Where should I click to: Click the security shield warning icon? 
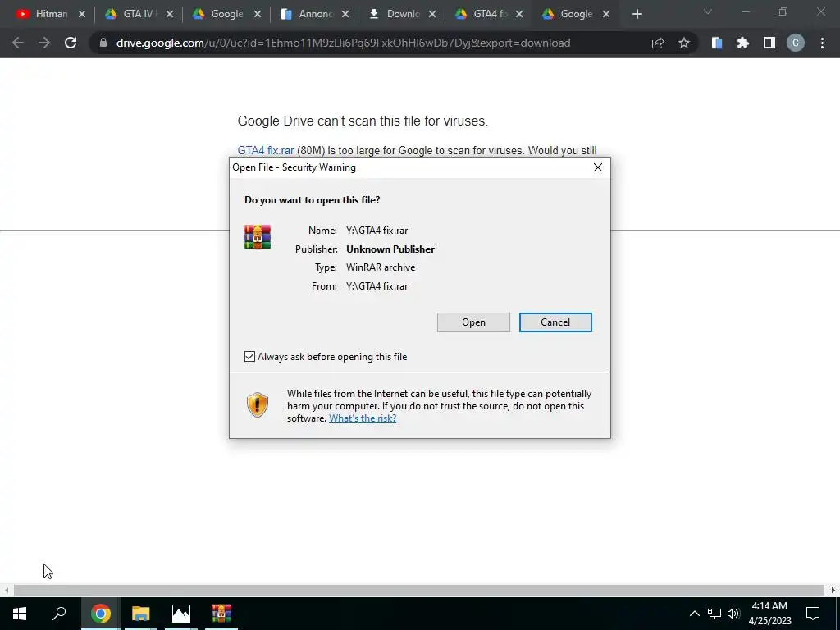pos(258,404)
